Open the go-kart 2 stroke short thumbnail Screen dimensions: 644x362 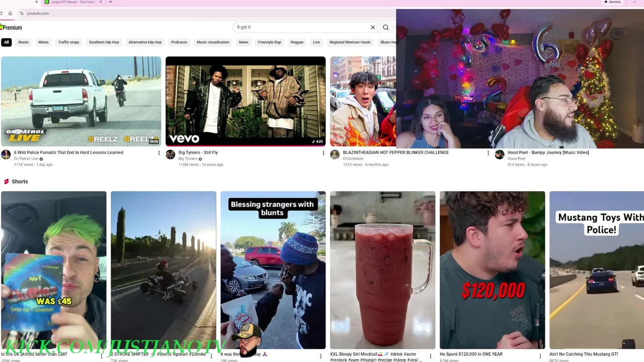pos(164,270)
